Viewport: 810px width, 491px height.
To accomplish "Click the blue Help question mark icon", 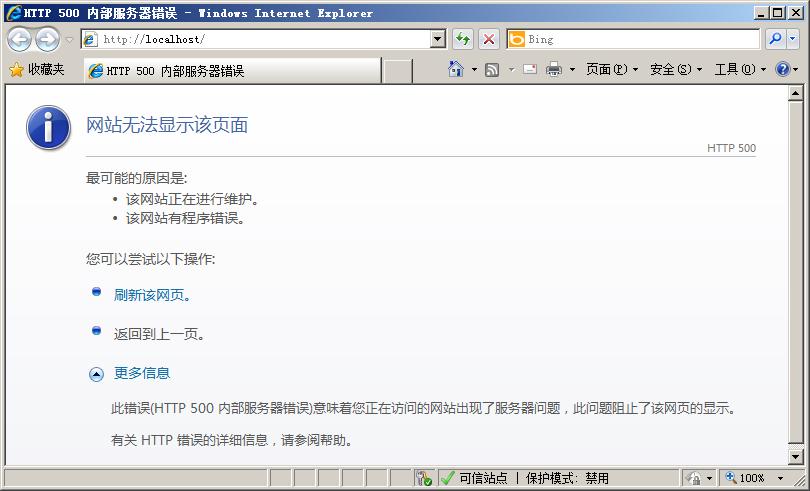I will click(783, 69).
